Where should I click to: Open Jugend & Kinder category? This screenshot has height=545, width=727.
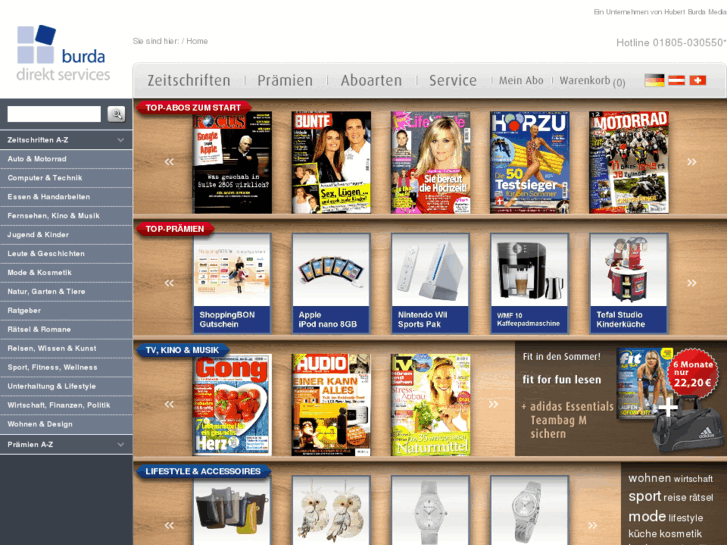pyautogui.click(x=66, y=235)
